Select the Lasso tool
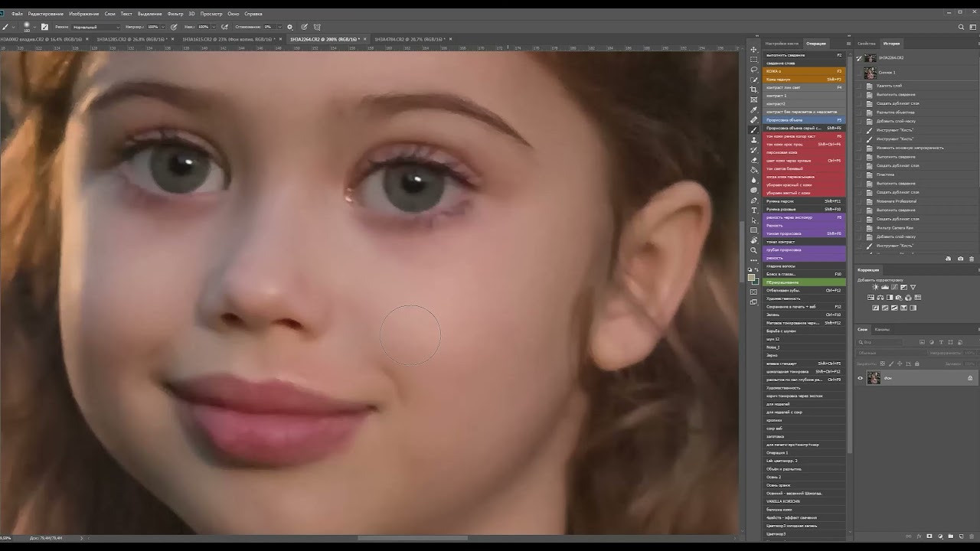The width and height of the screenshot is (980, 551). (754, 70)
